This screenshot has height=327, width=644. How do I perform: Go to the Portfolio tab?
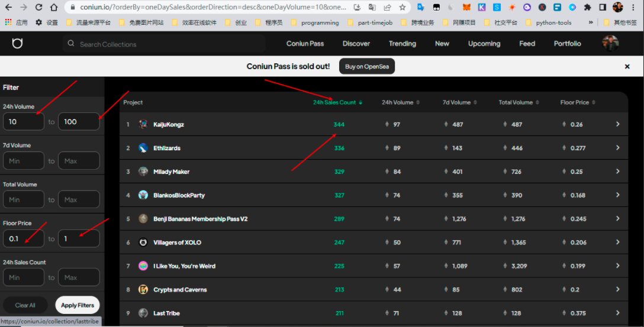[567, 44]
